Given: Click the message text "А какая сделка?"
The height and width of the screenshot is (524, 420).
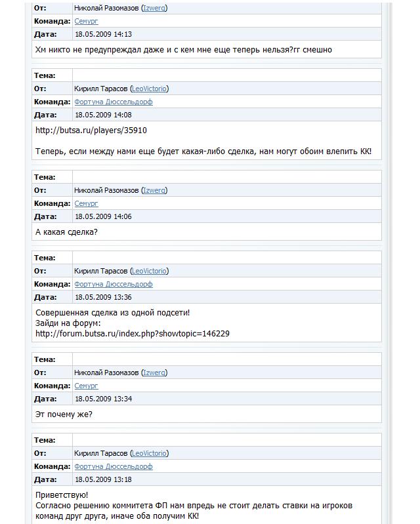Looking at the screenshot, I should 66,232.
